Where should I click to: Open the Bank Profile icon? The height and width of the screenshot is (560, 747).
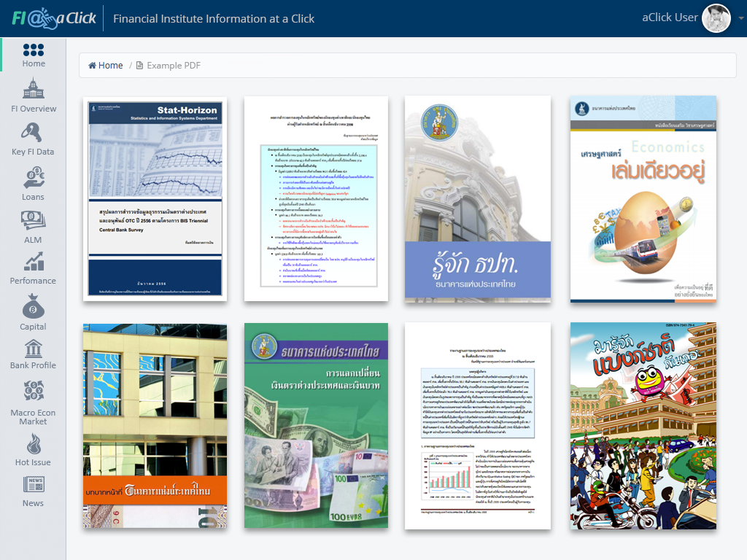pos(34,349)
